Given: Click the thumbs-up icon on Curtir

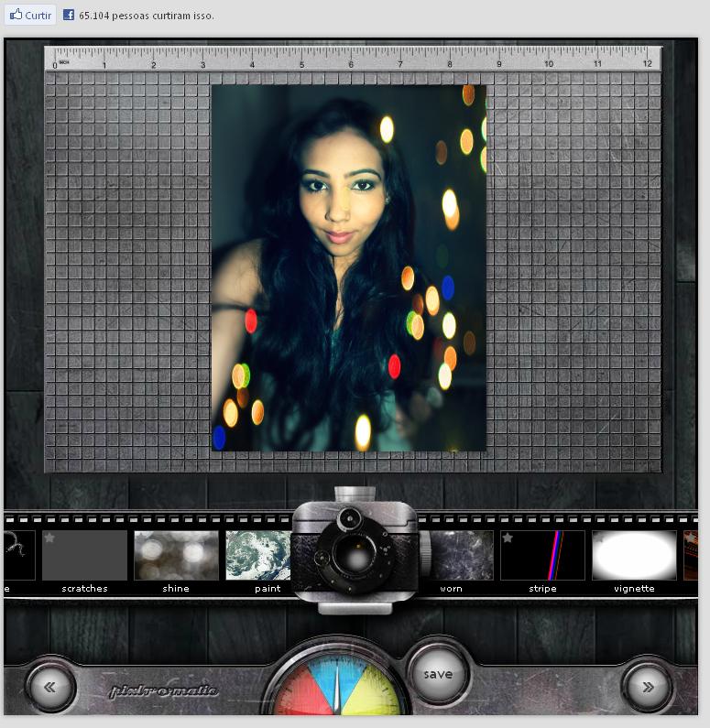Looking at the screenshot, I should pyautogui.click(x=16, y=14).
